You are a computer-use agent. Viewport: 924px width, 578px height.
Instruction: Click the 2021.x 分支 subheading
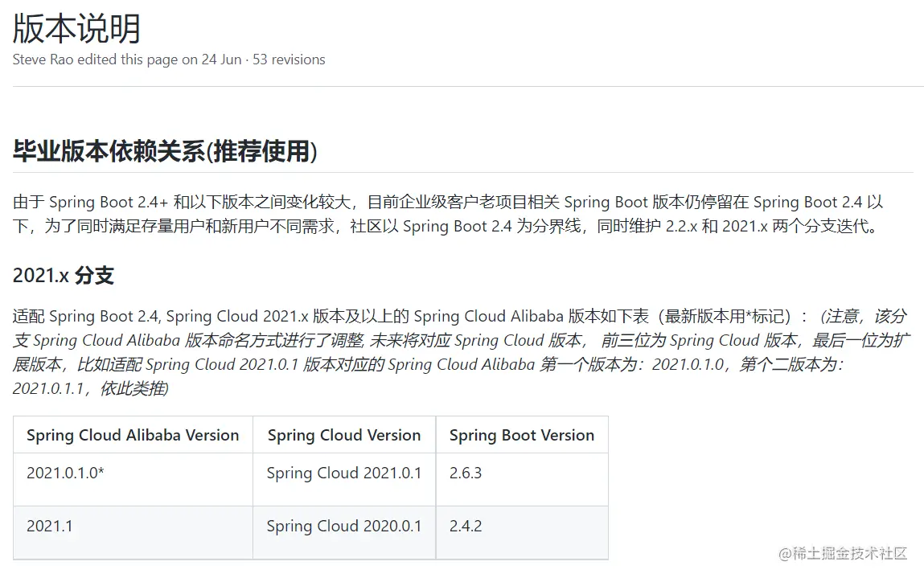63,276
